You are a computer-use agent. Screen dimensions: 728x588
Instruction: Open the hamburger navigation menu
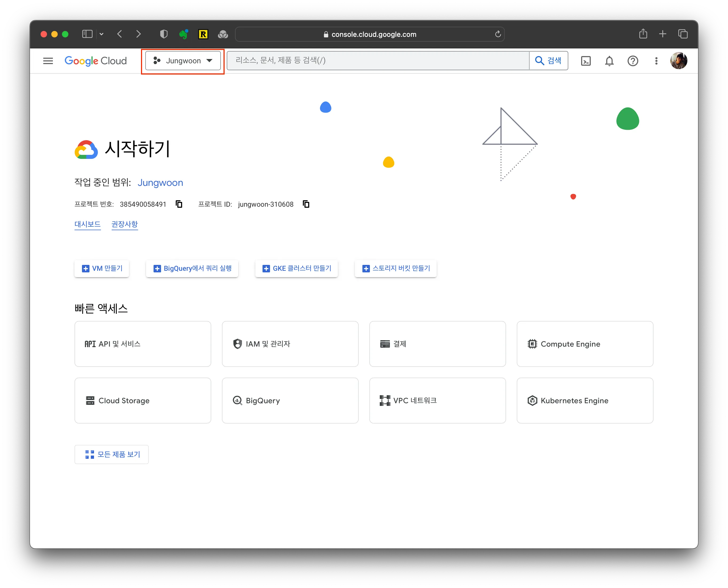(48, 61)
